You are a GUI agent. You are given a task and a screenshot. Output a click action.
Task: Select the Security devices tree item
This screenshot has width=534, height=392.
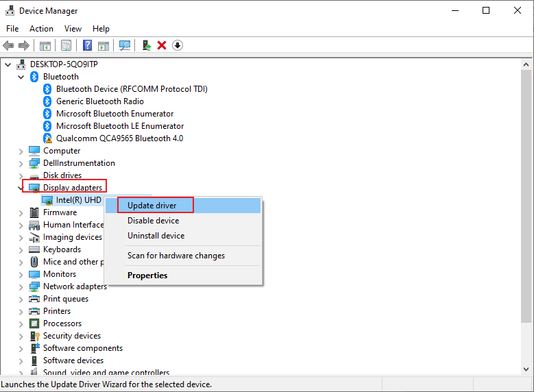[x=71, y=336]
